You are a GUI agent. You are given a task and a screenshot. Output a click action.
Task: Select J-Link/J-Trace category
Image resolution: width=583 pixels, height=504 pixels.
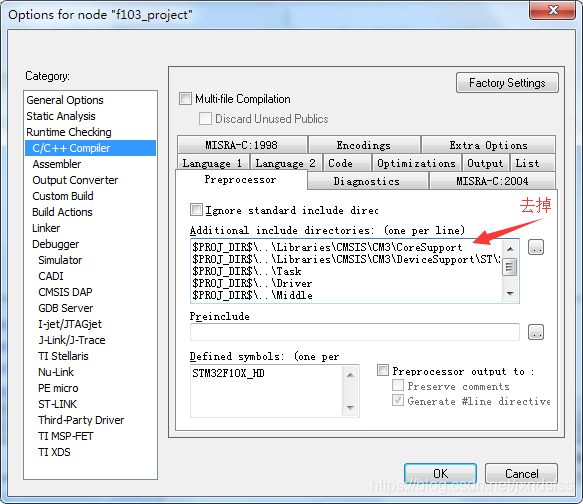pos(71,340)
